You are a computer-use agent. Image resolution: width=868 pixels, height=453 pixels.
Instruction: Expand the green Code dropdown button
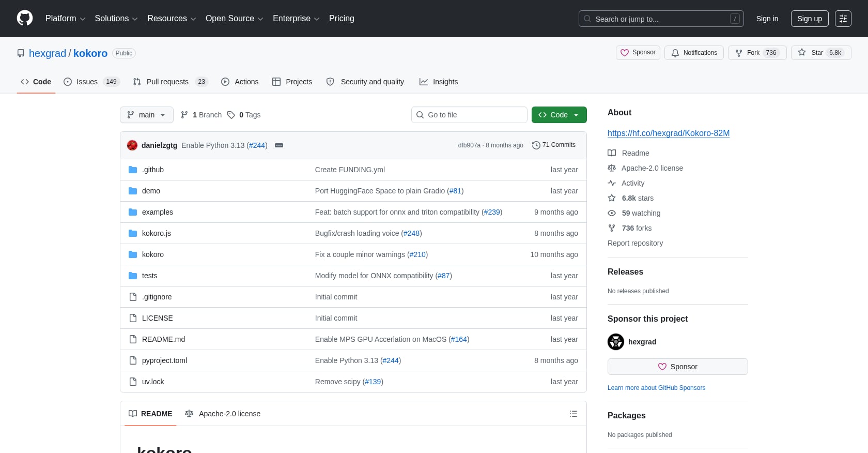(x=559, y=115)
